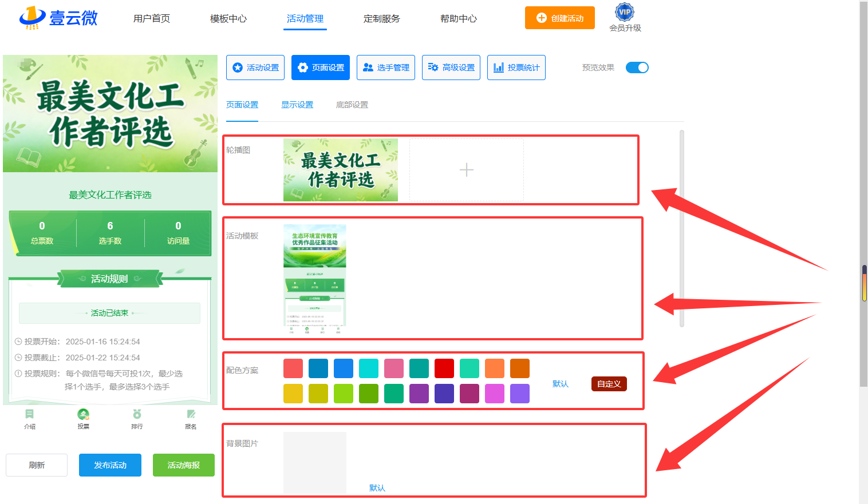Open the VIP 会员升级 icon

(625, 18)
